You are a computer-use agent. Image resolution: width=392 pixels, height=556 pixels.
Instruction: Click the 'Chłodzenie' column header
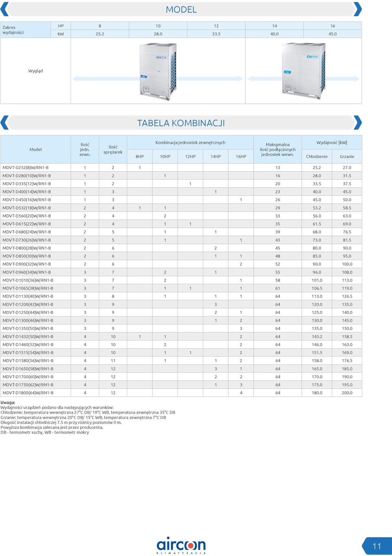coord(317,157)
